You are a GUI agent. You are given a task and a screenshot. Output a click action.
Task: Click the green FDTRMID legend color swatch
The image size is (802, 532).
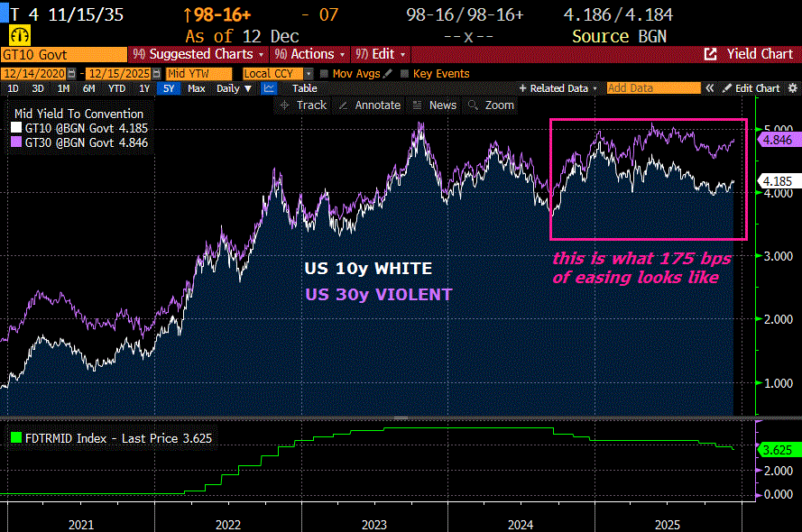tap(16, 437)
